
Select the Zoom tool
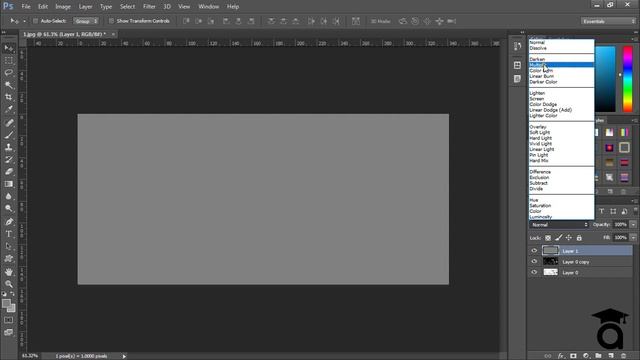[x=9, y=284]
